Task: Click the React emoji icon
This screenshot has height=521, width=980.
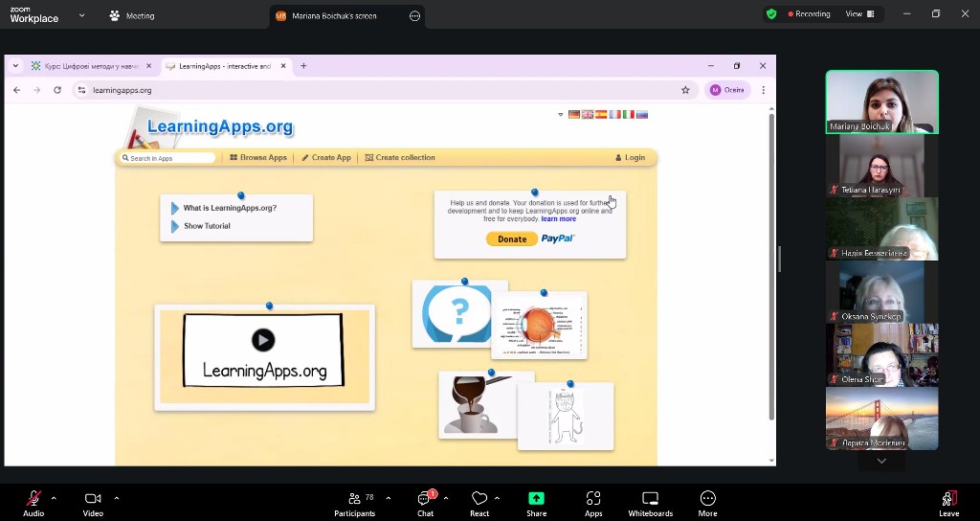Action: [x=479, y=500]
